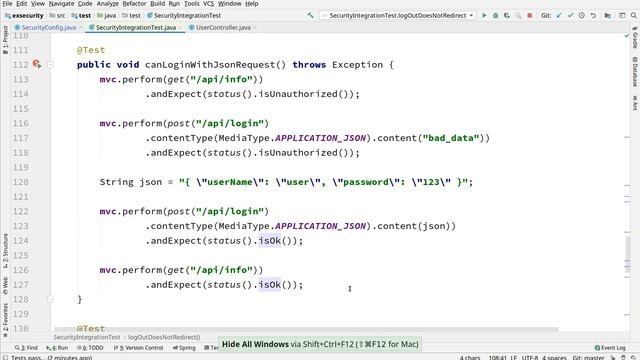This screenshot has width=640, height=360.
Task: Open the Tools menu
Action: 192,4
